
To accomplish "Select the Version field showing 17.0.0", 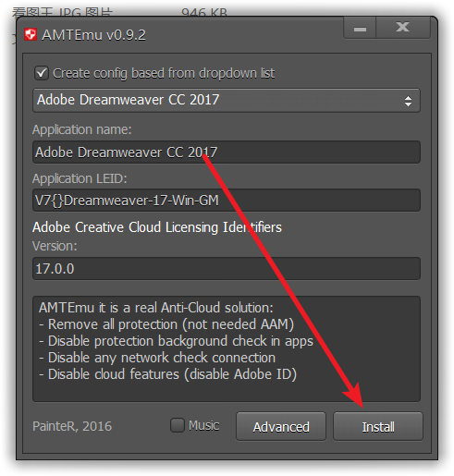I will coord(227,269).
